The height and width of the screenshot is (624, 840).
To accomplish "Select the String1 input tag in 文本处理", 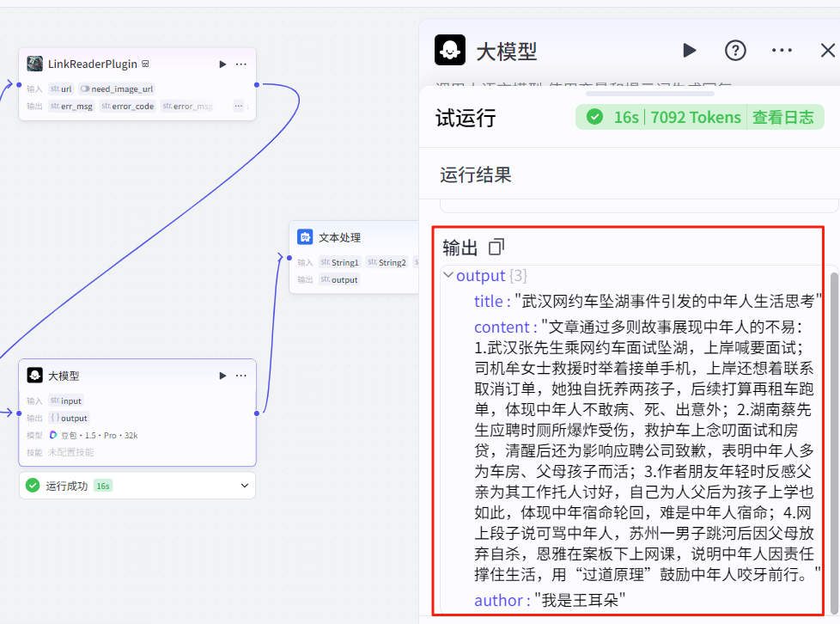I will 339,262.
